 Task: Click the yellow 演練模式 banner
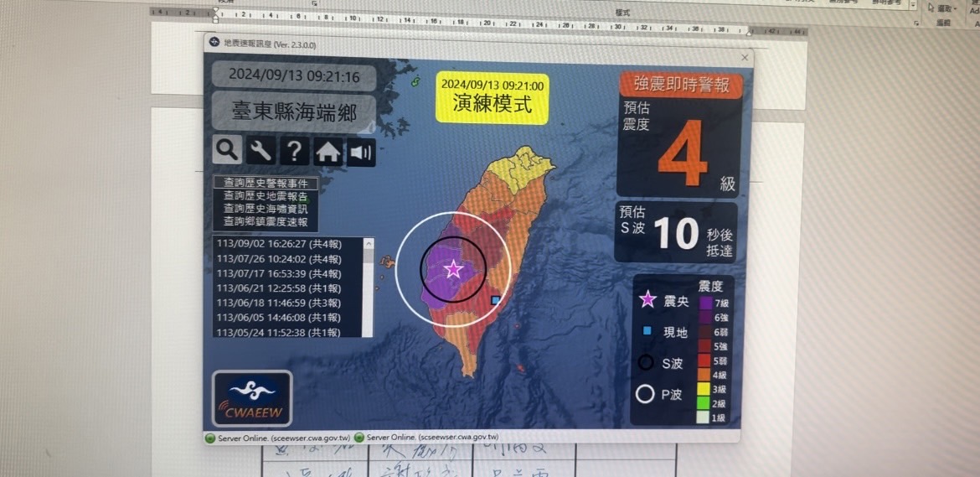493,97
